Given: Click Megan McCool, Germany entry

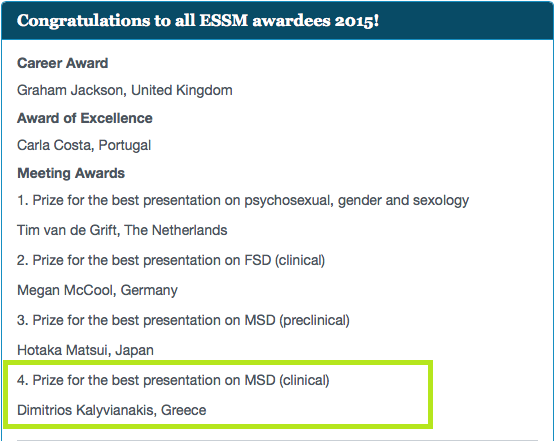Looking at the screenshot, I should coord(97,290).
